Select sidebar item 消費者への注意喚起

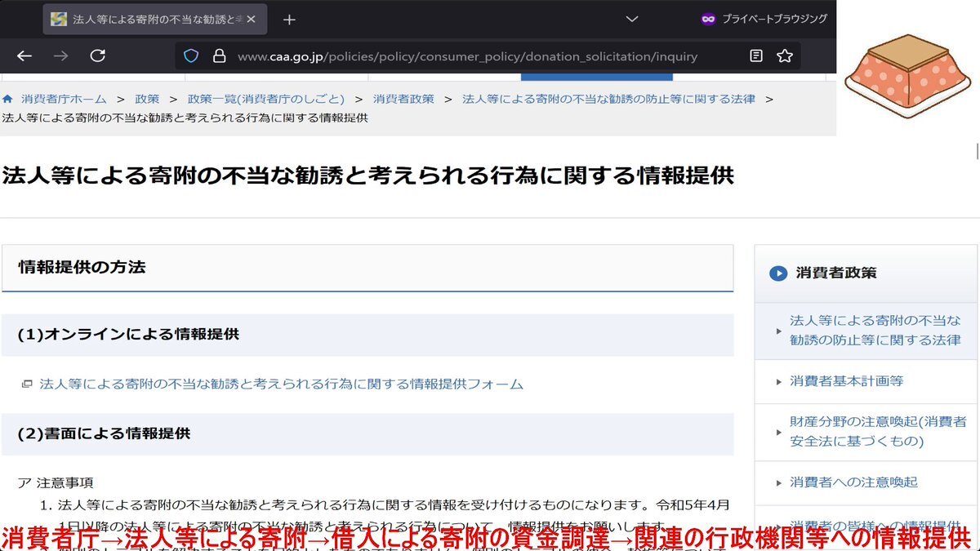tap(866, 482)
